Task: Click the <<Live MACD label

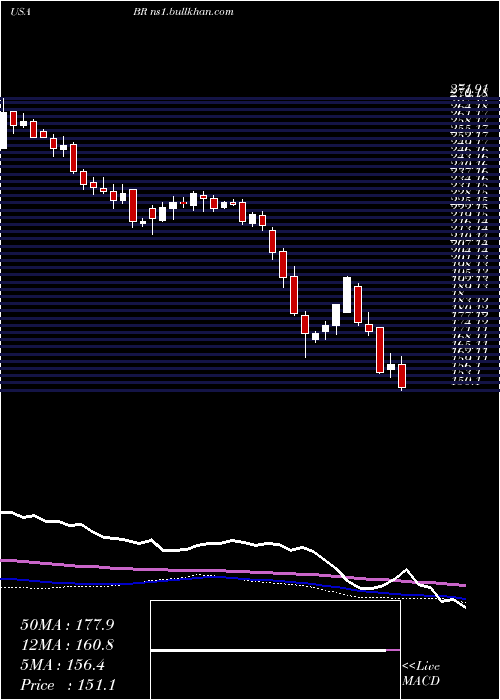Action: point(421,674)
